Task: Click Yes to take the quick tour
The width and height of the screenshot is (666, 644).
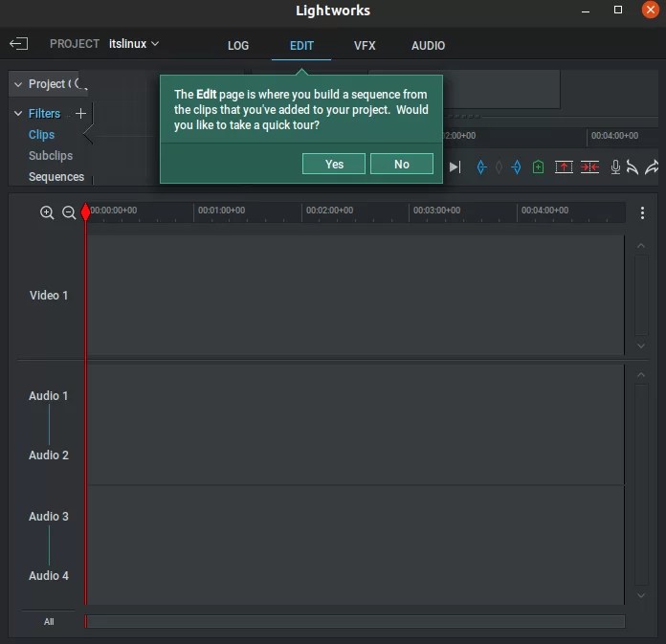Action: [334, 164]
